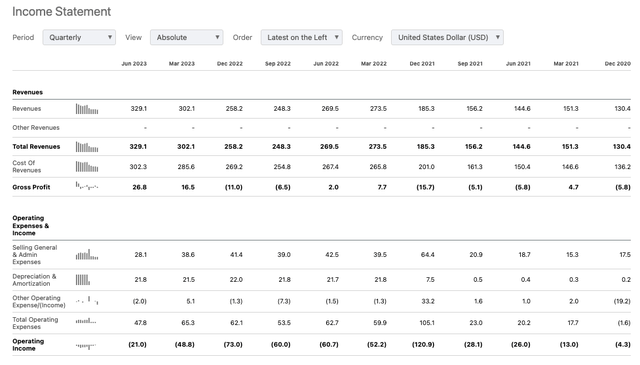Click Gross Profit value (11.0)

(233, 187)
